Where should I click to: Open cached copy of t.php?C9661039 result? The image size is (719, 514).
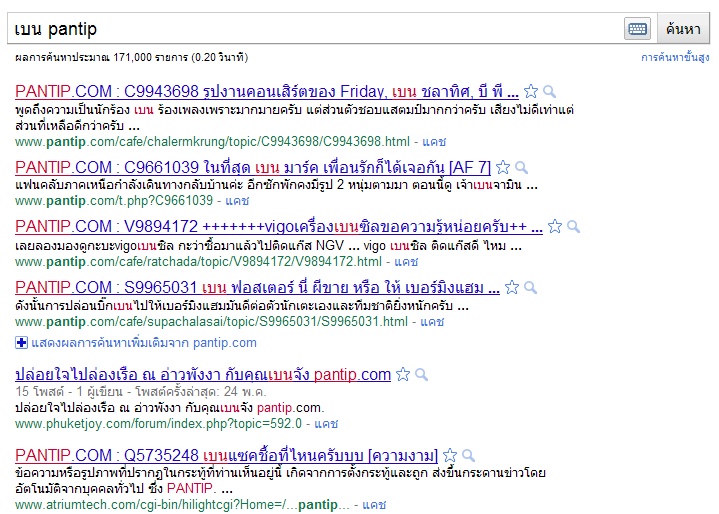(237, 200)
